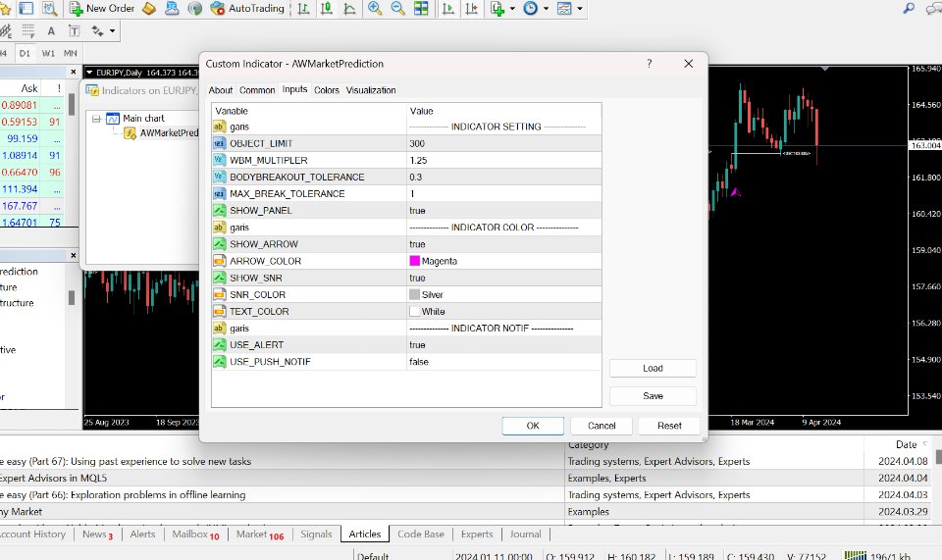Switch to the Colors tab
The image size is (942, 560).
326,90
